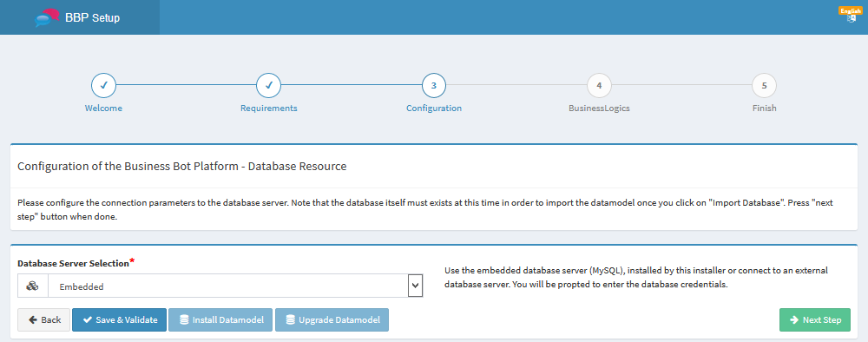The image size is (868, 342).
Task: Open the Configuration step label
Action: [x=434, y=109]
